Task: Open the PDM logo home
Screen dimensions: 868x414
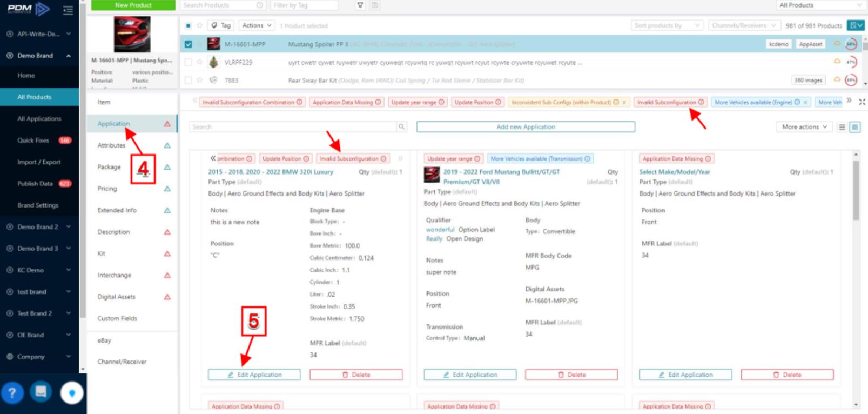Action: tap(28, 9)
